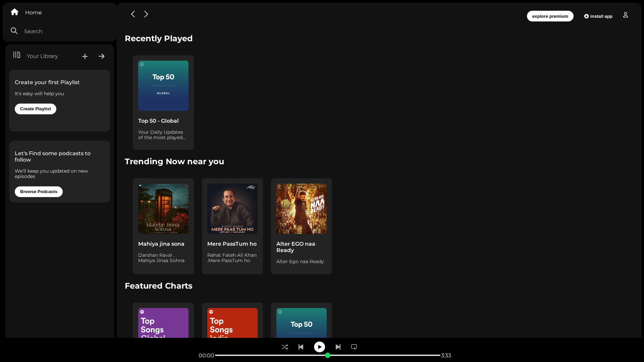This screenshot has width=644, height=362.
Task: Click the install app text
Action: [601, 16]
